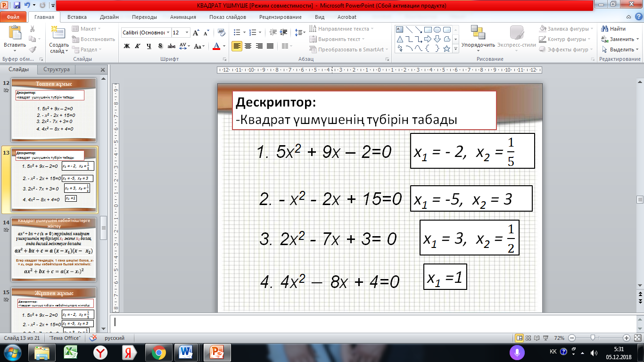Click the increase font size icon
The height and width of the screenshot is (362, 644).
tap(197, 33)
